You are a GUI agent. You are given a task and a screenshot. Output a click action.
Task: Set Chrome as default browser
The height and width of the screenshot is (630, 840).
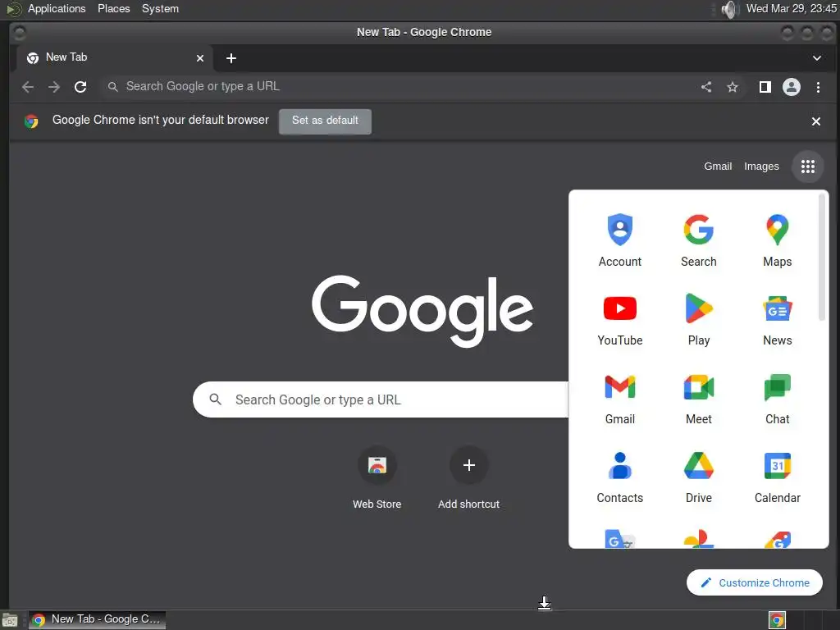(325, 121)
